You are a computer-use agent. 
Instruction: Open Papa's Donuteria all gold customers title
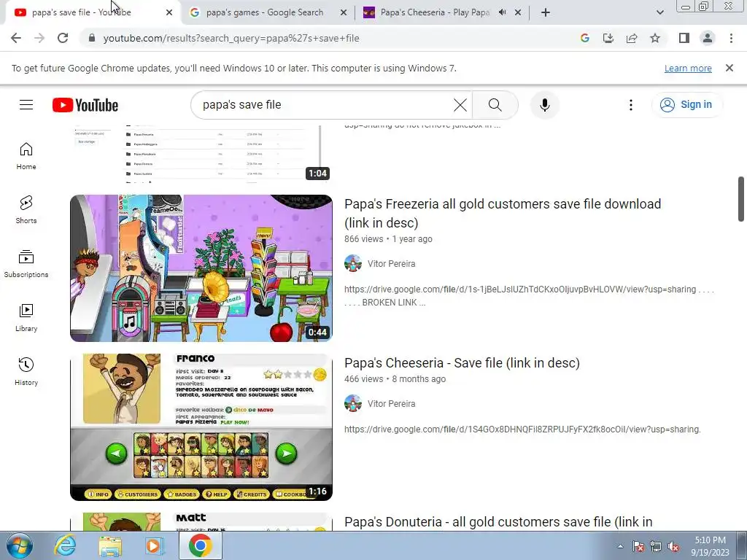tap(498, 522)
